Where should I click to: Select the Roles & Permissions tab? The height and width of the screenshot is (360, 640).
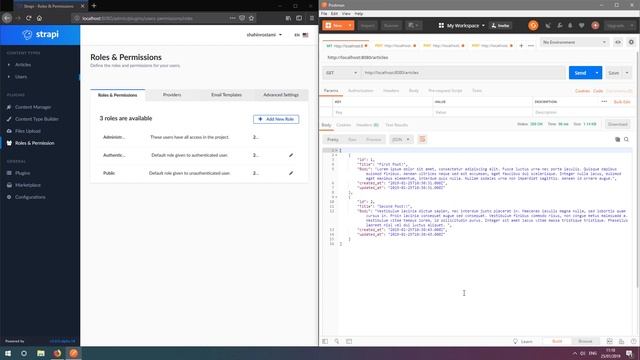pyautogui.click(x=118, y=95)
